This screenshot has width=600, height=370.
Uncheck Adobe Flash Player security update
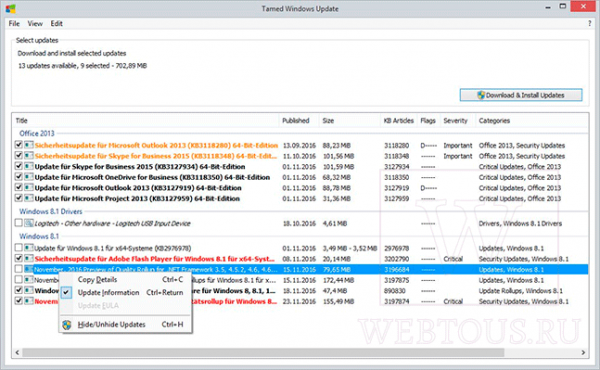click(x=18, y=258)
